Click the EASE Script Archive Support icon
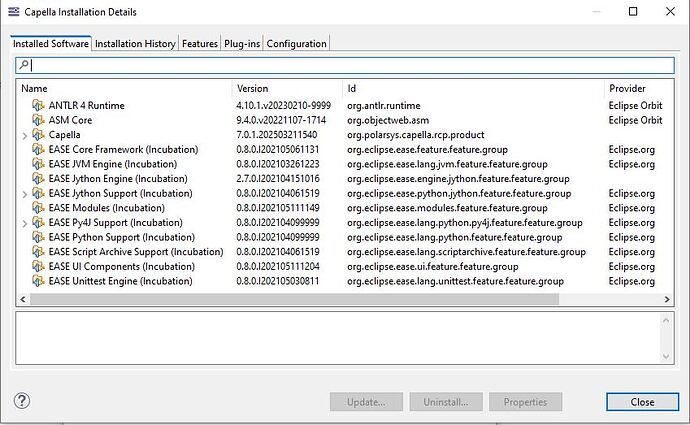The height and width of the screenshot is (425, 690). [x=38, y=252]
